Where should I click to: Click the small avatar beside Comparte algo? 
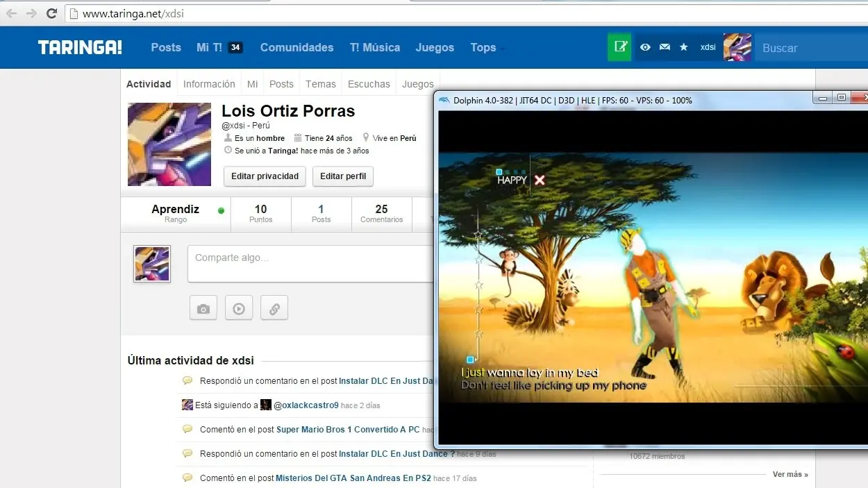[152, 264]
